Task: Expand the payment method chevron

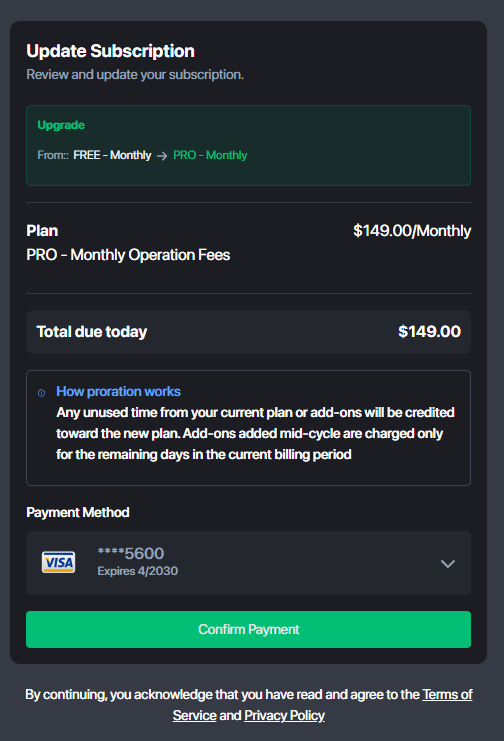Action: pyautogui.click(x=447, y=563)
